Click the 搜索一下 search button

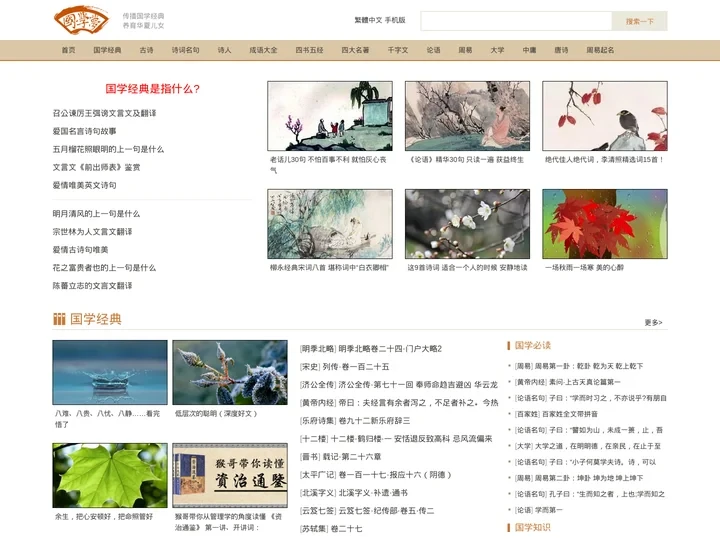click(639, 21)
